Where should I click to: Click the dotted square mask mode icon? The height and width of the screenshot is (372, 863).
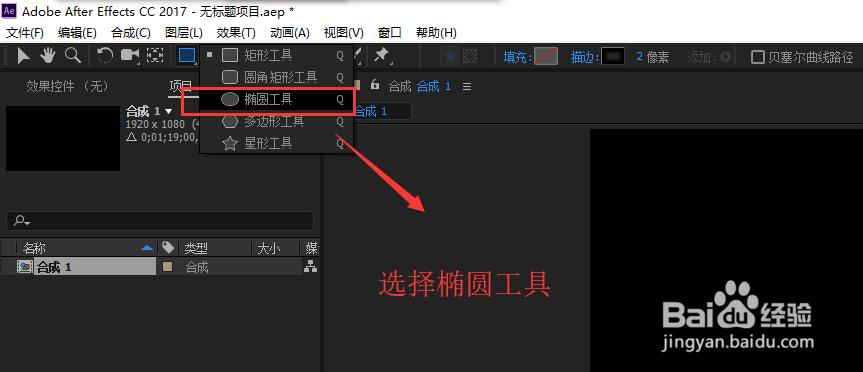[470, 56]
